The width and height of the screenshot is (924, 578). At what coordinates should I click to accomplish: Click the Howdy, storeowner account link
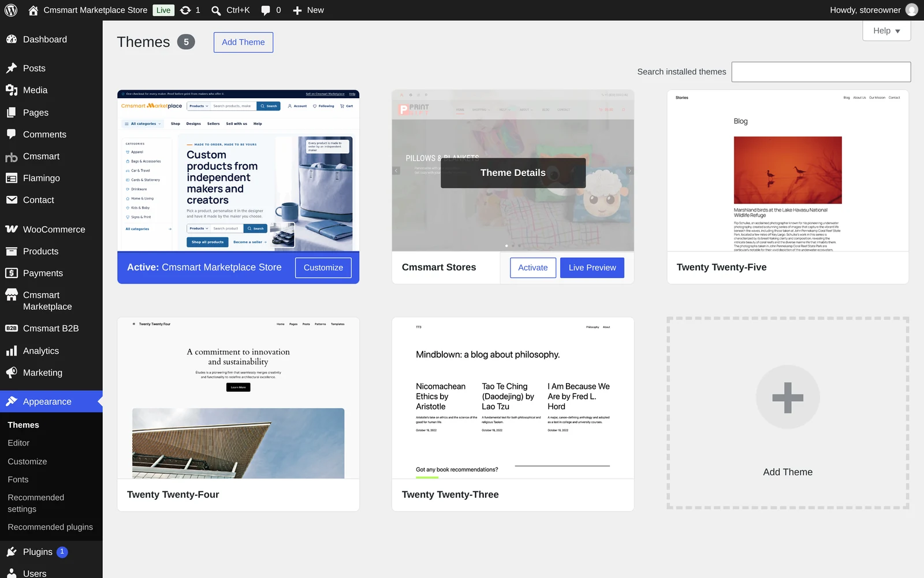click(x=874, y=10)
